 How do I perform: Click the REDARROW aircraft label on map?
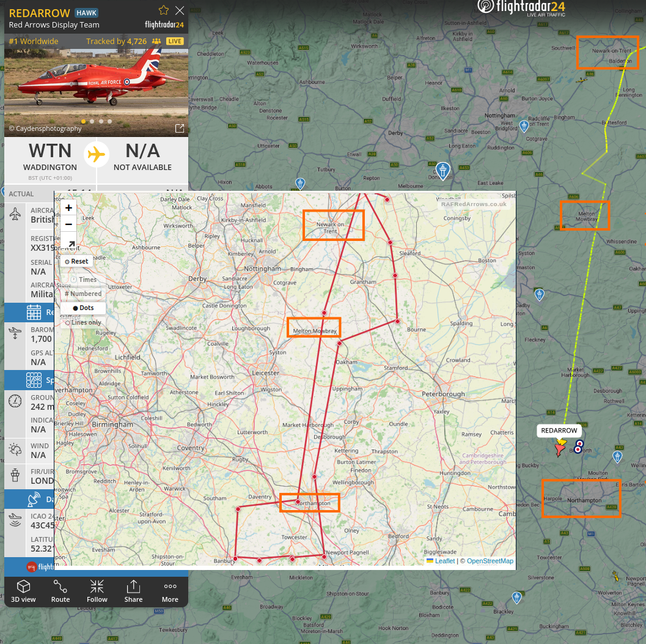[559, 431]
